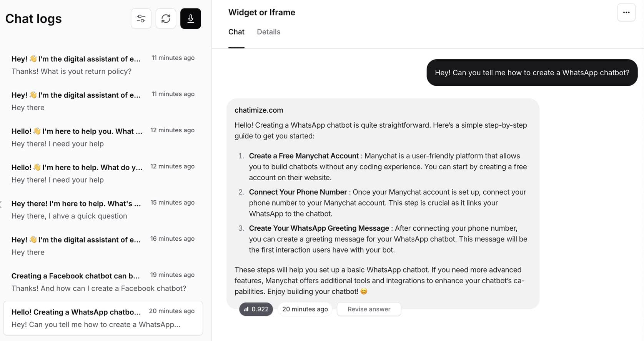Open the 'I ahve a quick question' chat
This screenshot has height=341, width=644.
(103, 210)
